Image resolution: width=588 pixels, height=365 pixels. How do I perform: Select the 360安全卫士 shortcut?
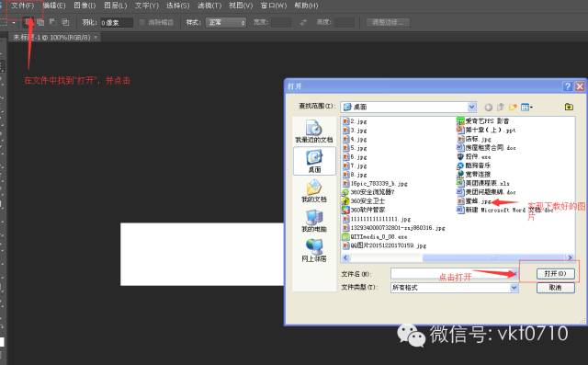click(364, 201)
